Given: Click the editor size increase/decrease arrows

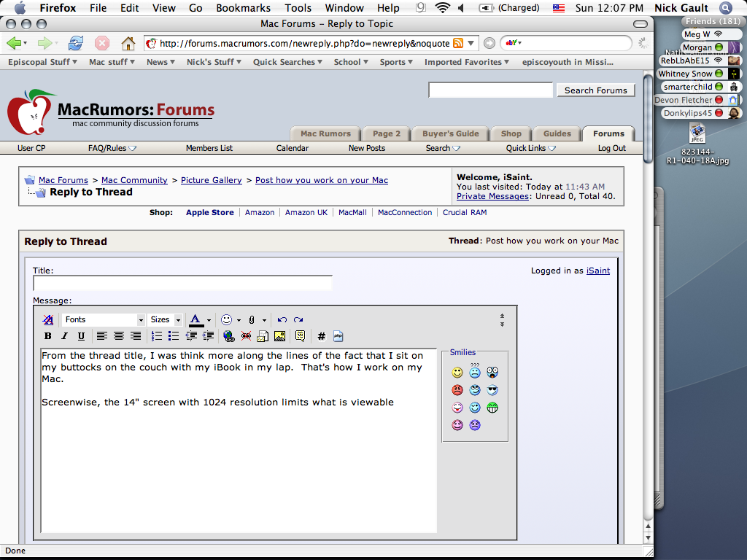Looking at the screenshot, I should coord(502,320).
